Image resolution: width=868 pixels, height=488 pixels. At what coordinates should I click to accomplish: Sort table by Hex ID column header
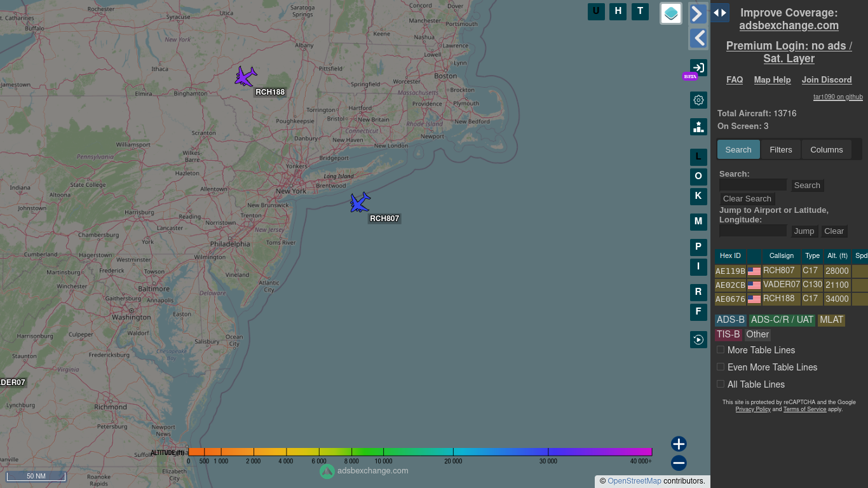pyautogui.click(x=730, y=256)
